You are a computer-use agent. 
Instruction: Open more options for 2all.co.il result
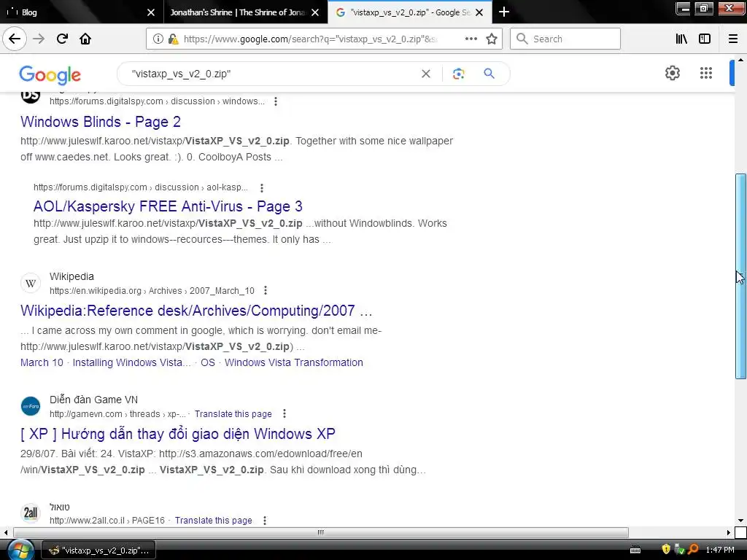pyautogui.click(x=264, y=521)
